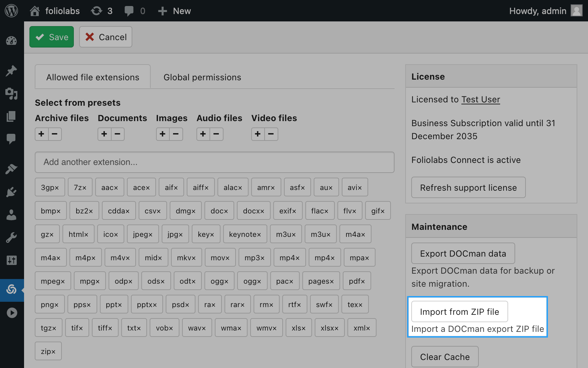The width and height of the screenshot is (588, 368).
Task: Open Appearance brush icon in sidebar
Action: (x=11, y=169)
